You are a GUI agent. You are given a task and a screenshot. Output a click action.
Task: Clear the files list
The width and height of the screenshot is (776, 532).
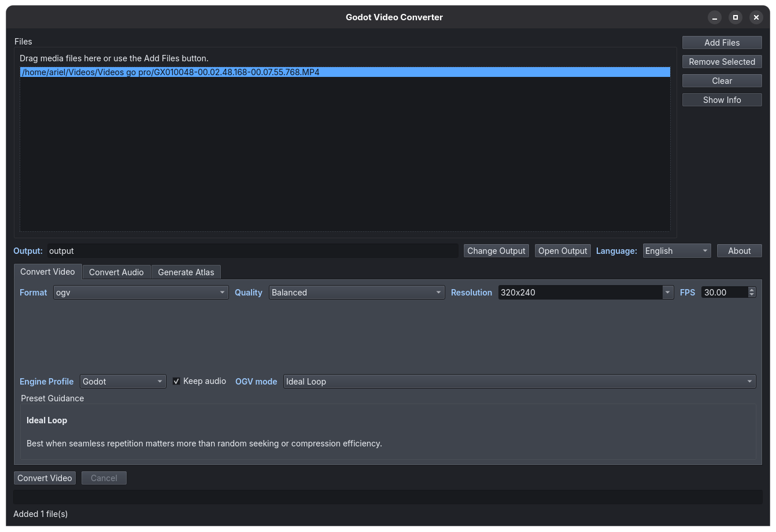point(722,81)
